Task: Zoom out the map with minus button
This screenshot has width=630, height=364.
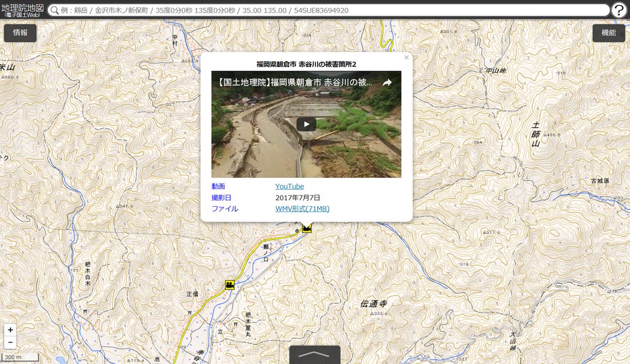Action: (10, 343)
